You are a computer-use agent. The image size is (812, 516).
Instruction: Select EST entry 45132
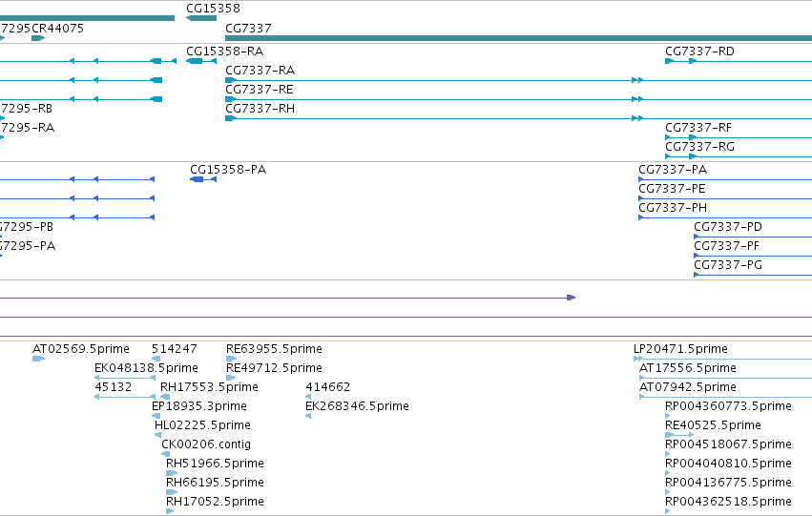click(x=113, y=387)
